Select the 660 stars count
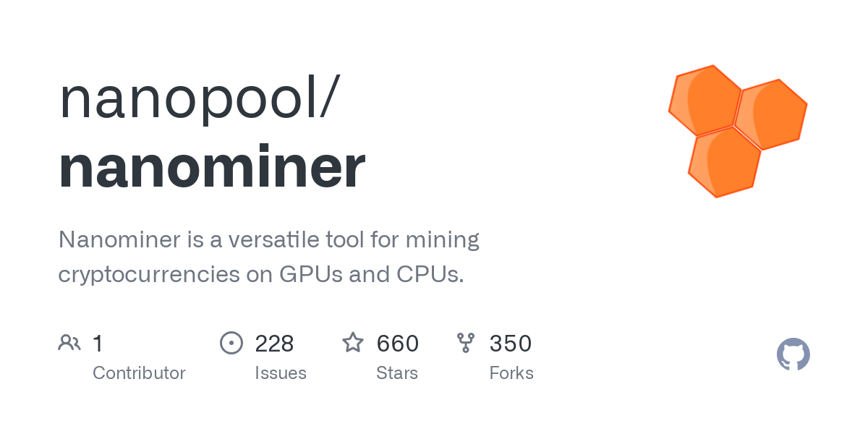868x434 pixels. tap(398, 344)
